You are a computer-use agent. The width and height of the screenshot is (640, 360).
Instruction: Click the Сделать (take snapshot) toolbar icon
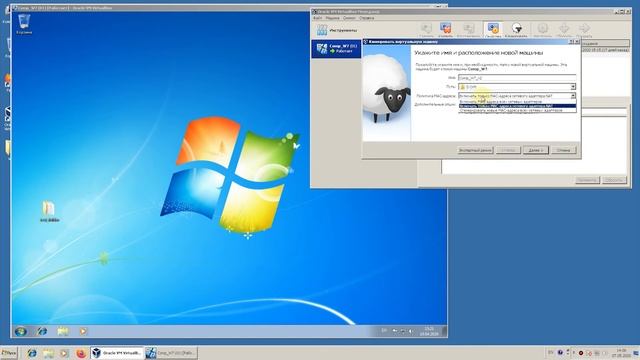pos(426,29)
